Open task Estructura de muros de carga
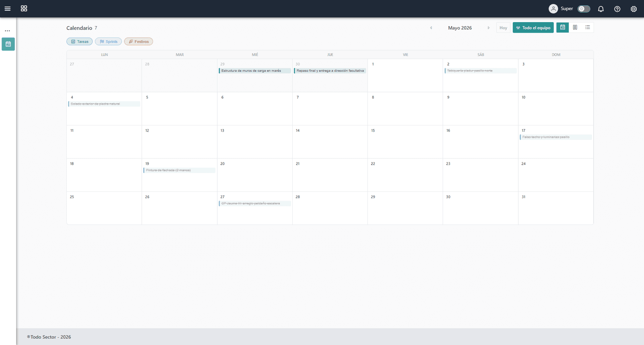Image resolution: width=644 pixels, height=345 pixels. tap(254, 71)
